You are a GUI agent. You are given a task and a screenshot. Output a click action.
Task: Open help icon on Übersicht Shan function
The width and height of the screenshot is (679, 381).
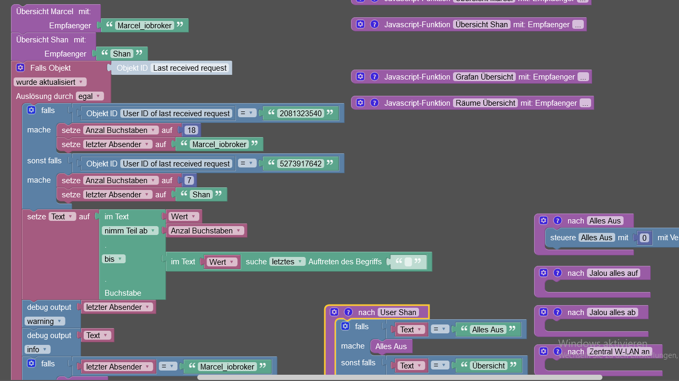[375, 24]
